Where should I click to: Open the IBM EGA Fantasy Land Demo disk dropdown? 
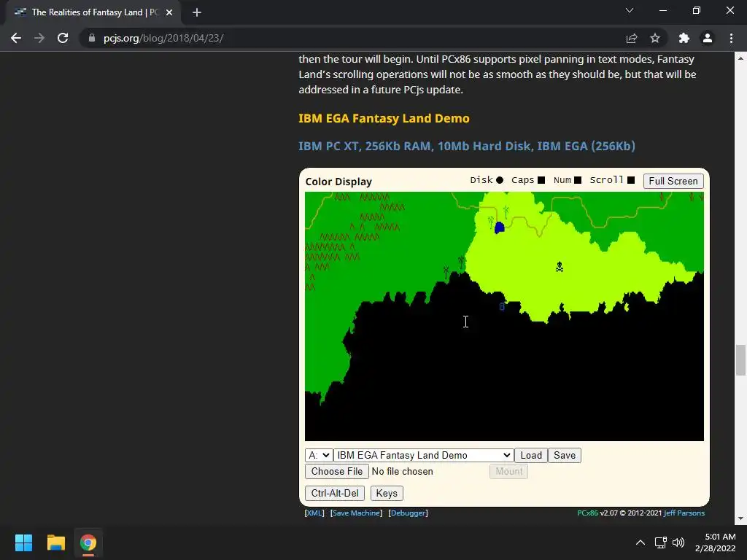point(423,455)
